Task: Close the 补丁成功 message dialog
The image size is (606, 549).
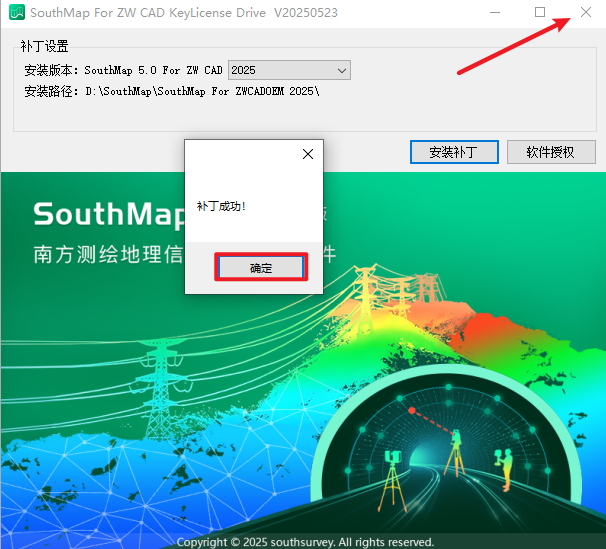Action: [308, 154]
